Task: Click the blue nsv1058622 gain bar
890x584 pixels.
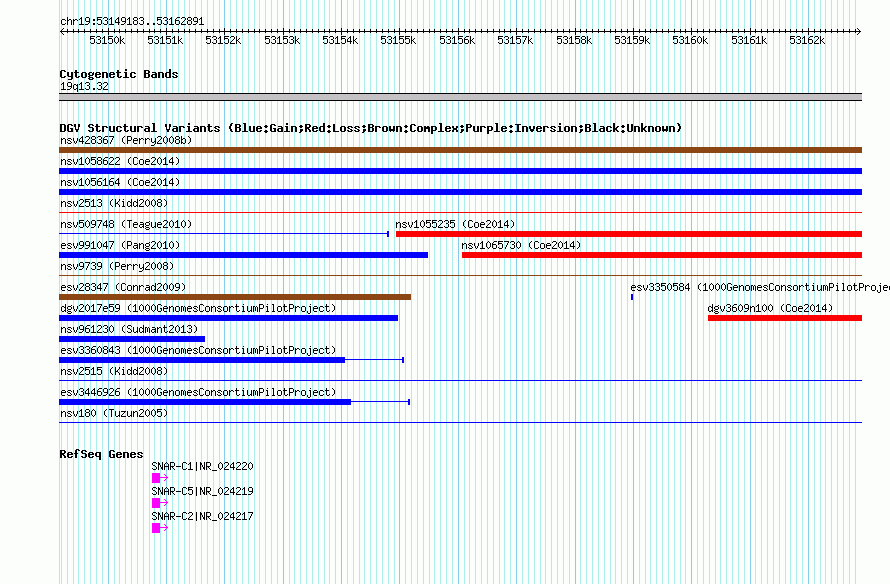Action: coord(460,171)
